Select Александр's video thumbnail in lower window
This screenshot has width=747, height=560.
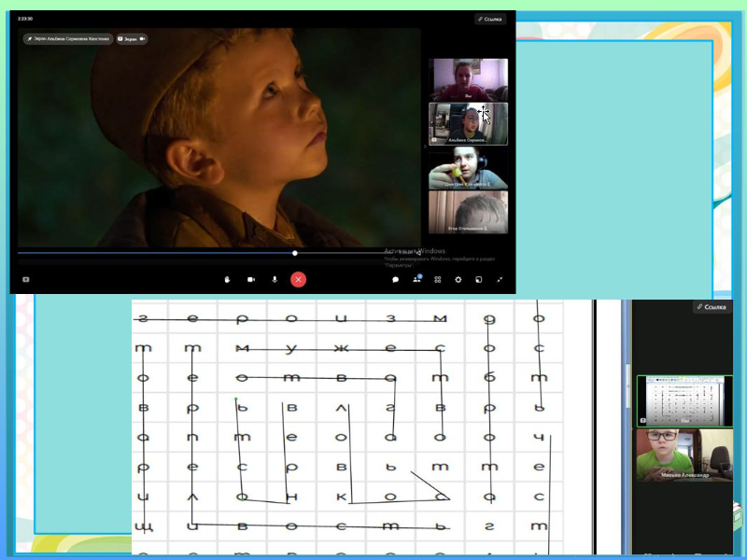[x=684, y=455]
